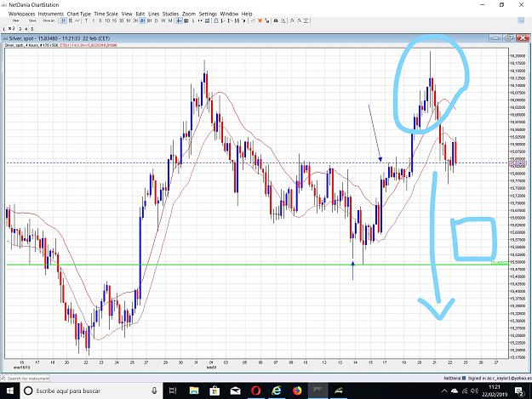Restore the Silver spot chart window
Viewport: 532px width, 399px height.
(509, 38)
